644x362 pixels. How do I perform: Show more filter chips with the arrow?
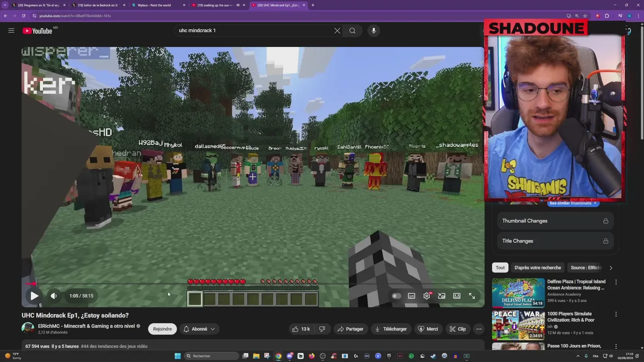click(611, 268)
